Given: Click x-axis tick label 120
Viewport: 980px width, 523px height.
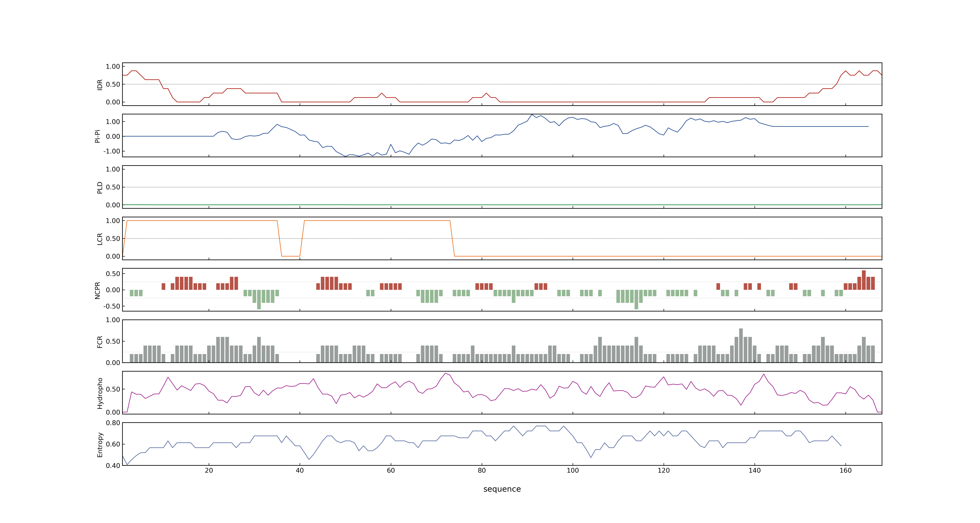Looking at the screenshot, I should 663,470.
